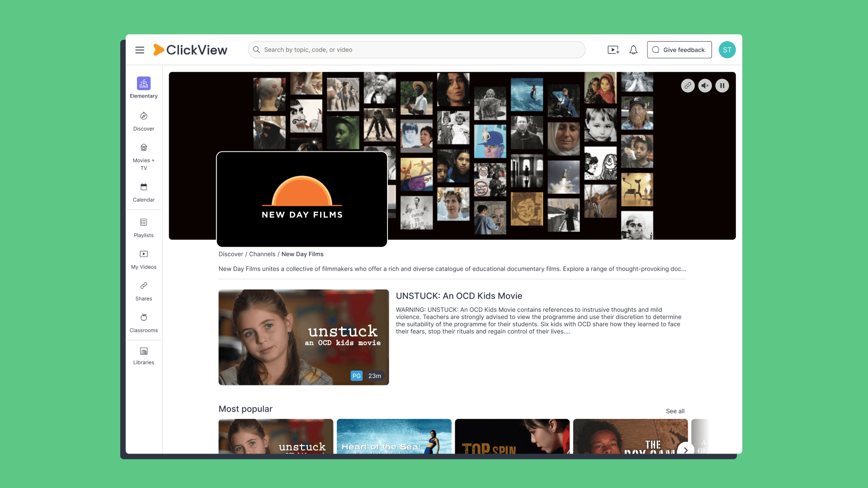Click the 23m duration badge
Image resolution: width=868 pixels, height=488 pixels.
click(374, 376)
